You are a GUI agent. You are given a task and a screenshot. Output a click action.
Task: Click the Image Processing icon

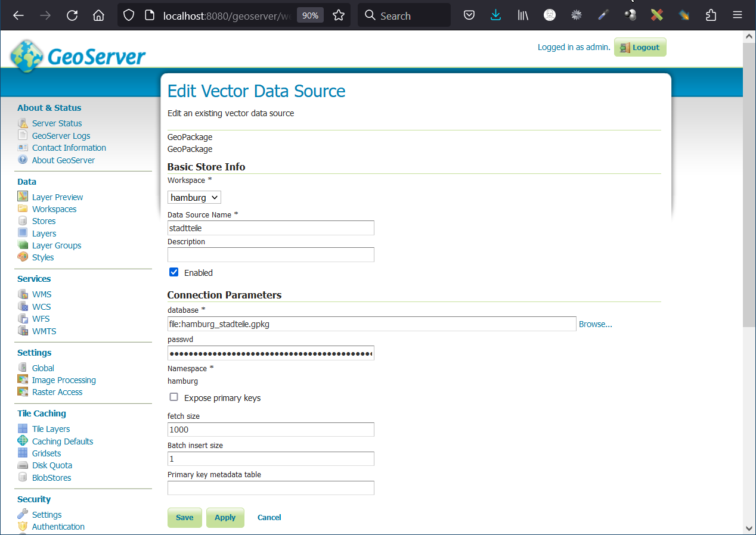coord(23,380)
